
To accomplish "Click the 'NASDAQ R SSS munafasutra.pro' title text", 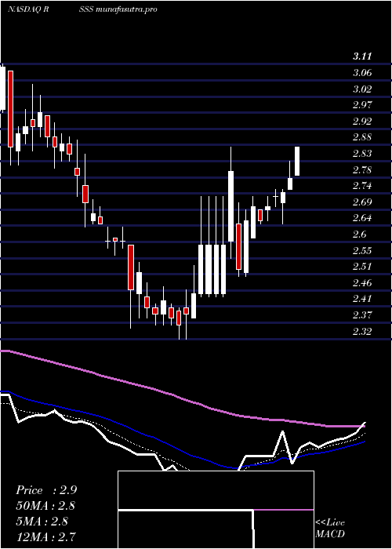I will coord(82,9).
